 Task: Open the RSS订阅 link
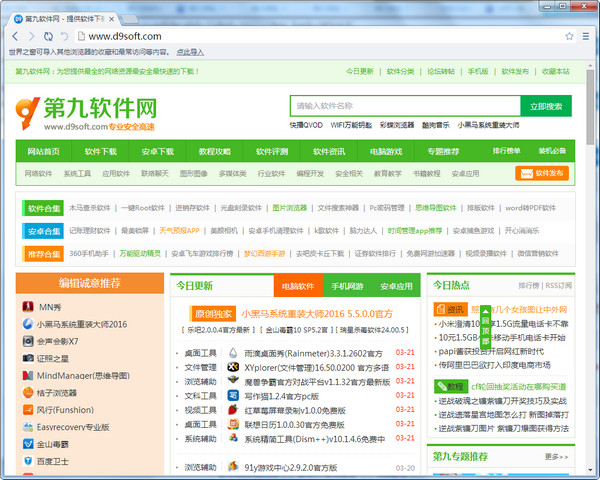(x=558, y=285)
